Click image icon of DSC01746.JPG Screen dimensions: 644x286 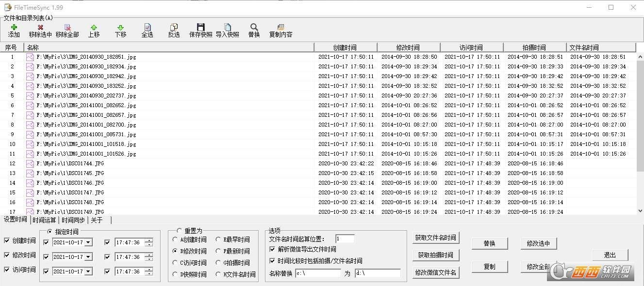(30, 183)
